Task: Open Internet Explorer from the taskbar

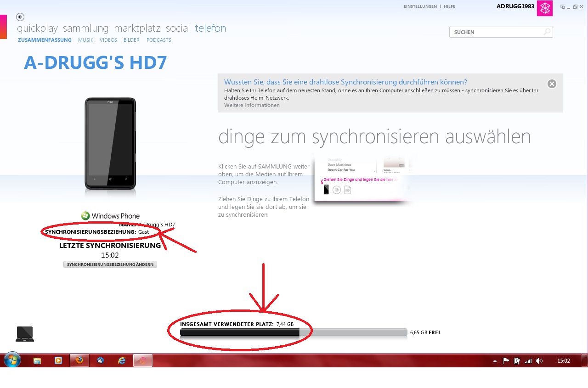Action: click(x=122, y=360)
